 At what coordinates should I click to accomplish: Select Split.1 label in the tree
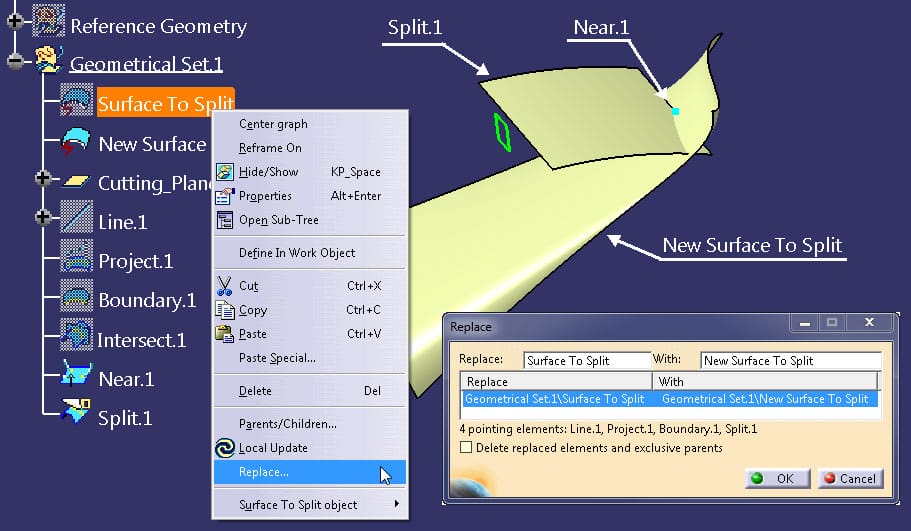[x=125, y=418]
